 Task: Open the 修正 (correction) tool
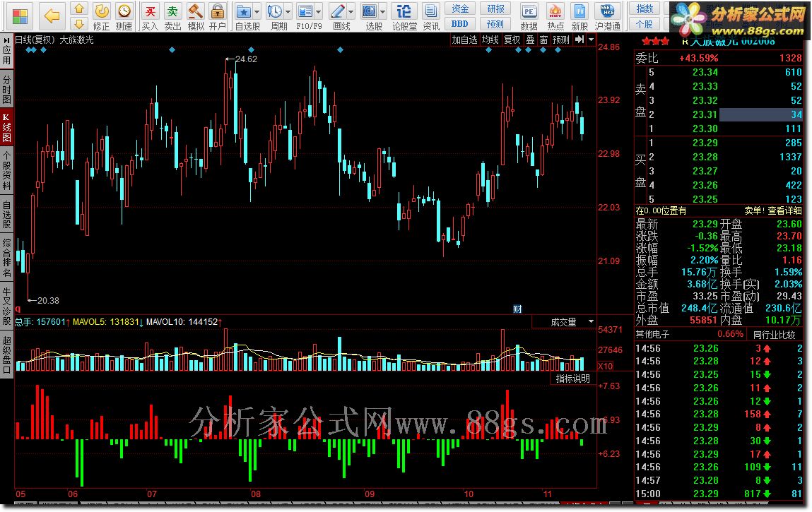[x=102, y=16]
